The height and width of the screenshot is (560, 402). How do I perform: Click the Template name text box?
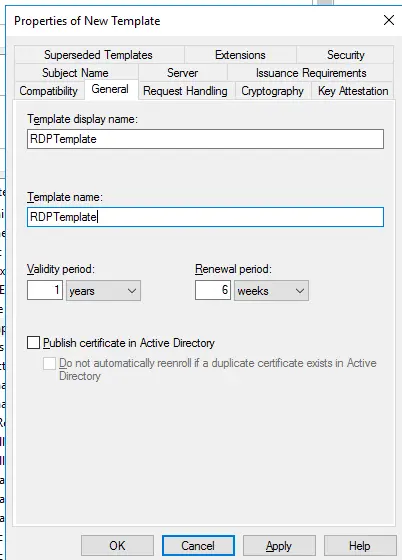[205, 217]
